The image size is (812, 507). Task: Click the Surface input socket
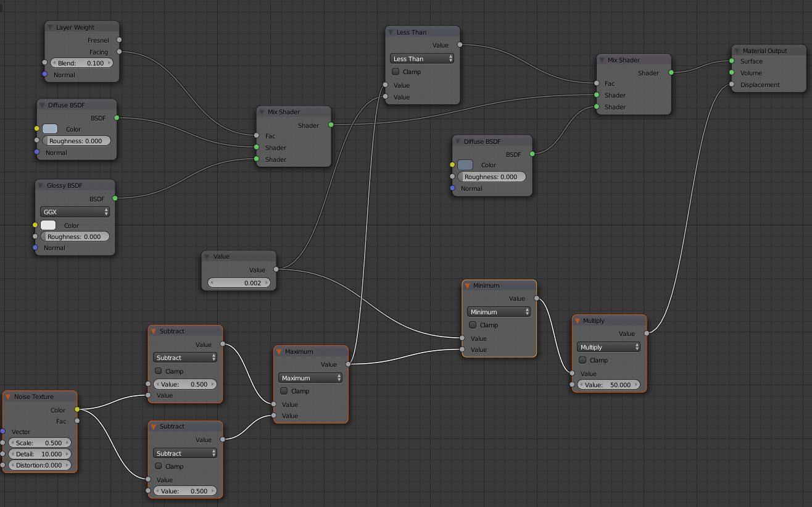(732, 61)
